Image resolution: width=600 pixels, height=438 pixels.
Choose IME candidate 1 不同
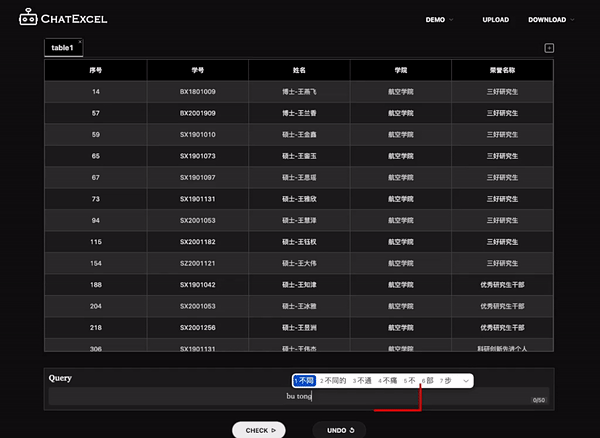point(304,381)
